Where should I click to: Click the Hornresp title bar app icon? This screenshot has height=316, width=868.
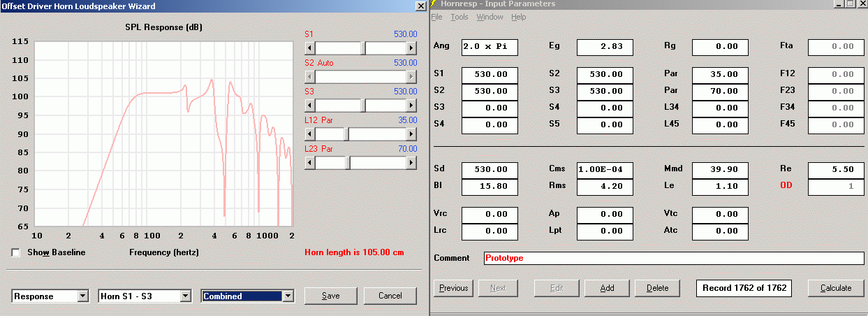[x=433, y=4]
